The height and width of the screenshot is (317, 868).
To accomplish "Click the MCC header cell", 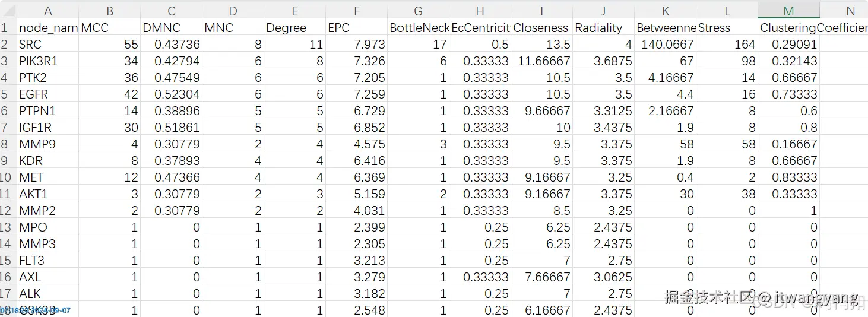I will 109,28.
